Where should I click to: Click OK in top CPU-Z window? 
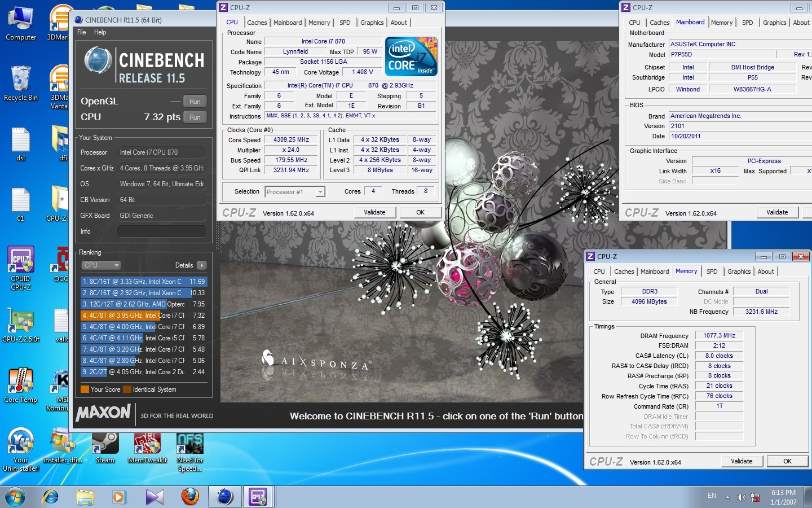click(x=420, y=212)
